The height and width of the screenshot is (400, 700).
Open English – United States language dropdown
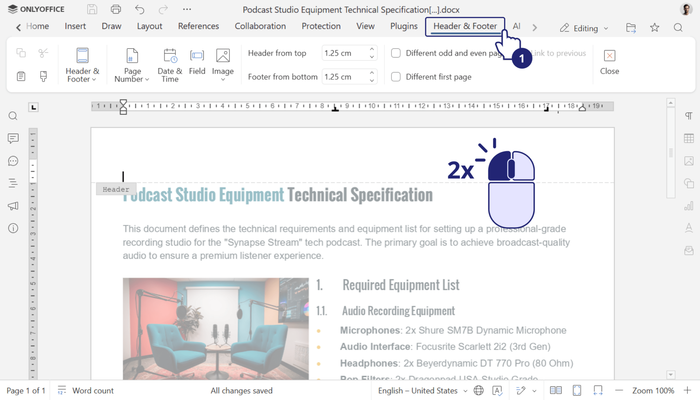tap(422, 391)
